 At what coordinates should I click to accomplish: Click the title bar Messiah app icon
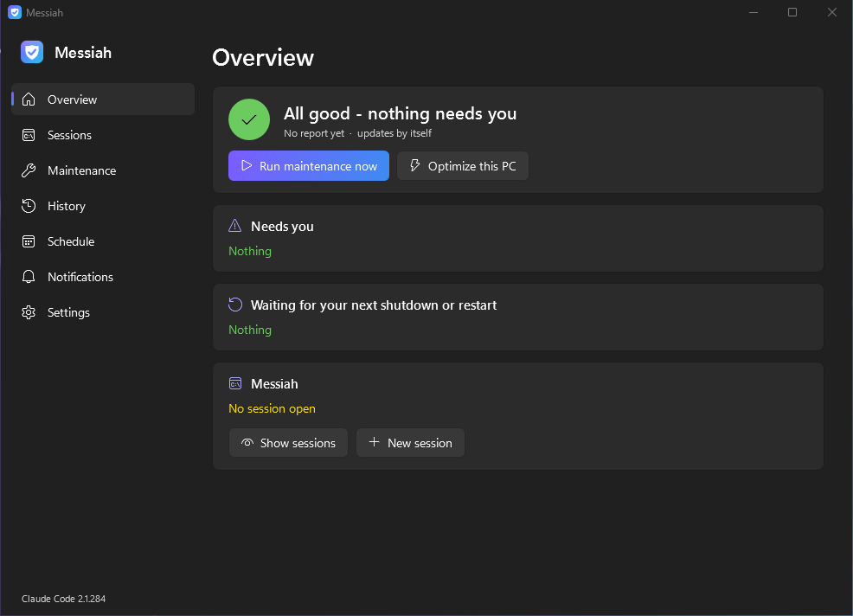point(15,12)
